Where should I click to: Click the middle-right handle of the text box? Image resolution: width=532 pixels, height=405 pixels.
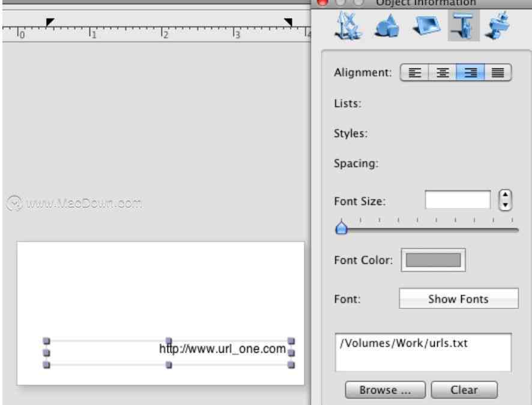pos(291,353)
